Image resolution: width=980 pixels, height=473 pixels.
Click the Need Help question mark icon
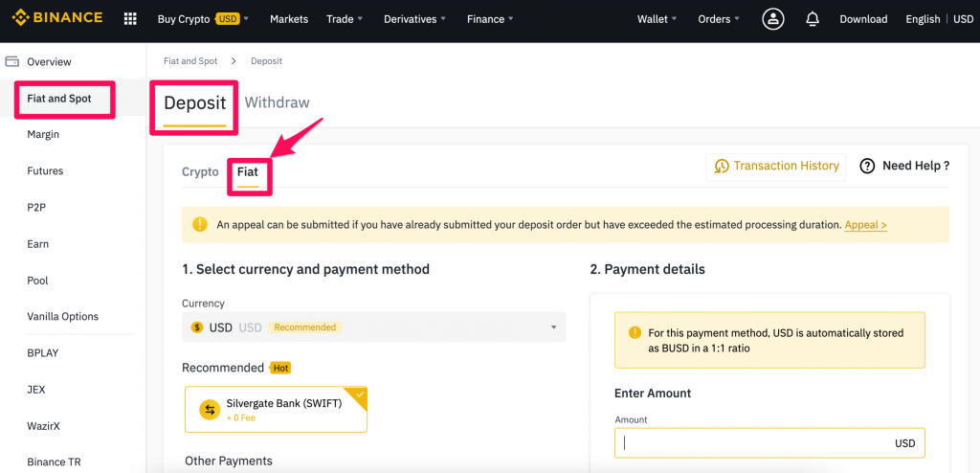(867, 166)
